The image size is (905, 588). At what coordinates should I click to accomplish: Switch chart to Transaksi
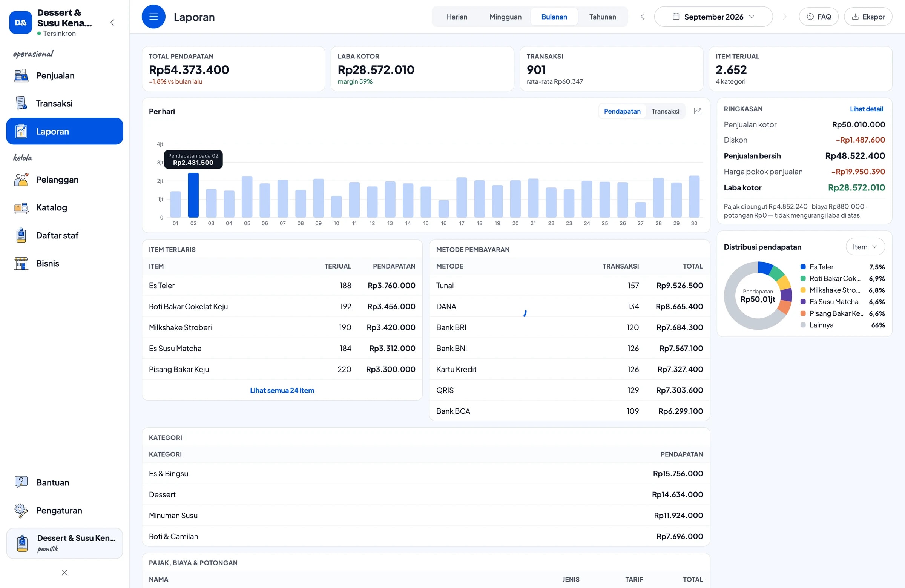point(666,111)
